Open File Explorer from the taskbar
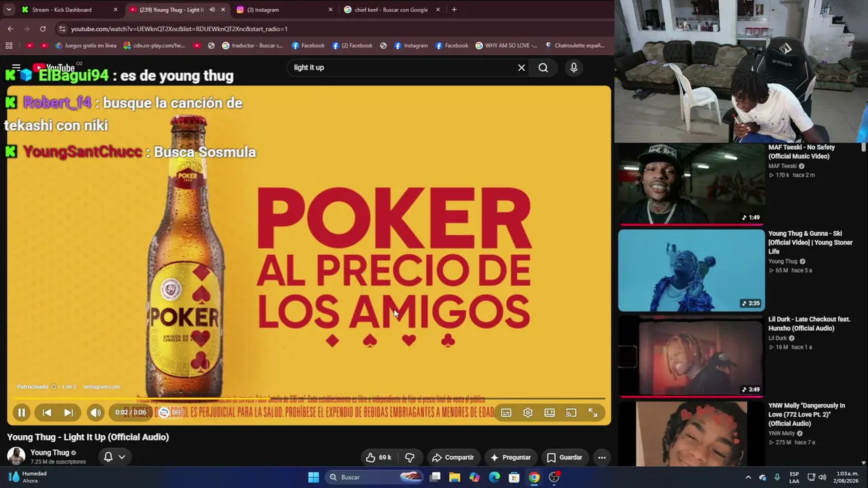 [454, 477]
